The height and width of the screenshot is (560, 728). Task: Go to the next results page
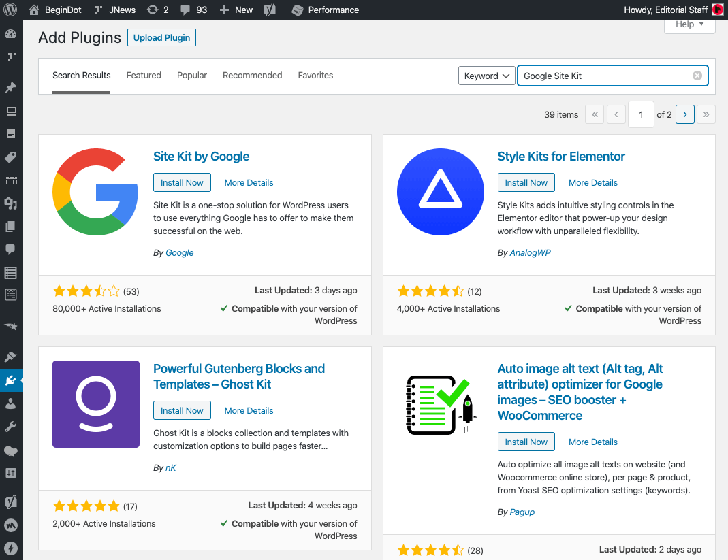pos(685,114)
